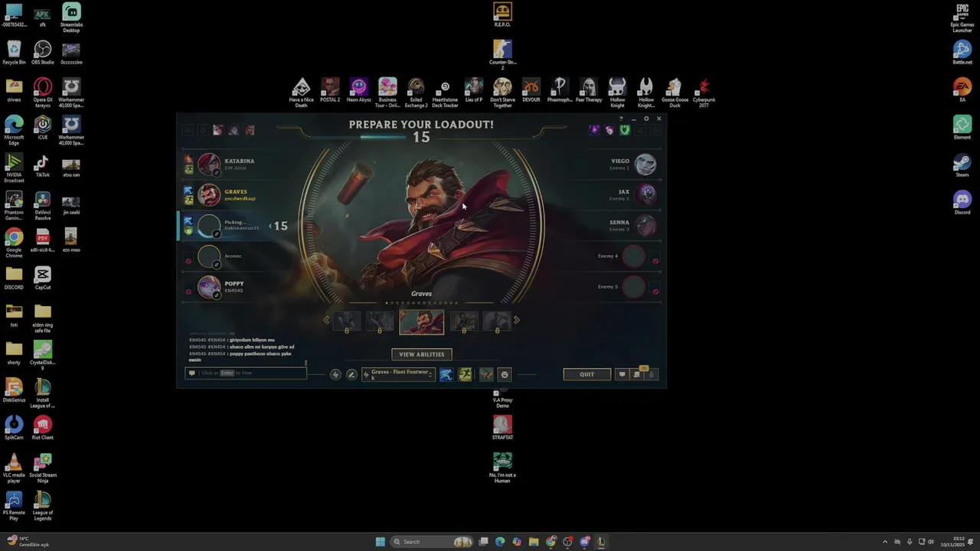Open the missions icon with notification badge
The height and width of the screenshot is (551, 980).
tap(637, 374)
